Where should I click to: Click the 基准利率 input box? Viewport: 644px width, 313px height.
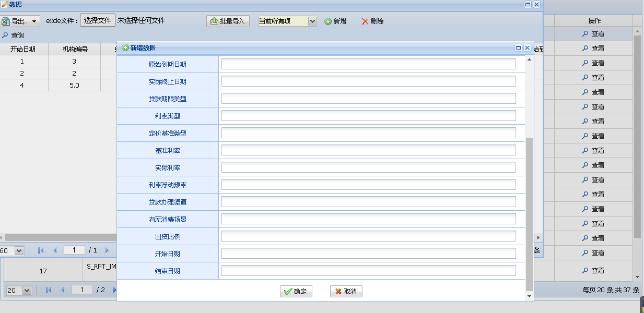pyautogui.click(x=368, y=150)
